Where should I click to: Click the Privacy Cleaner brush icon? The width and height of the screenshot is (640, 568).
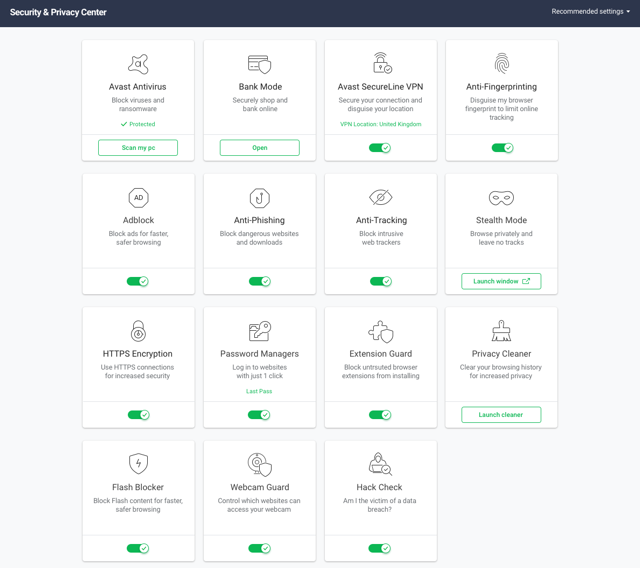click(501, 331)
